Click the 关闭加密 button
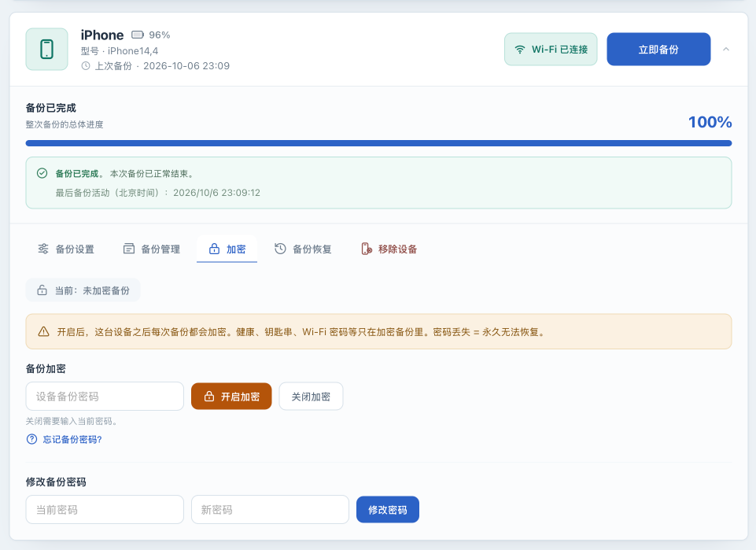Viewport: 756px width, 550px height. point(311,397)
